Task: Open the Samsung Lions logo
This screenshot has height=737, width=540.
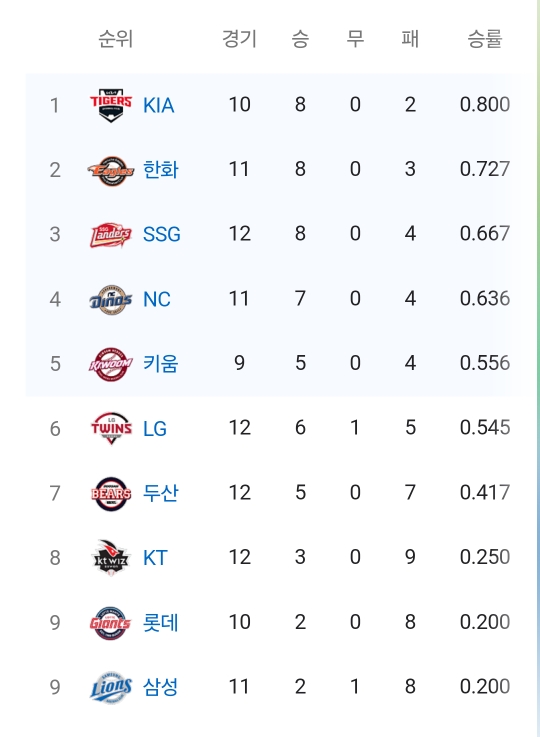Action: point(111,687)
